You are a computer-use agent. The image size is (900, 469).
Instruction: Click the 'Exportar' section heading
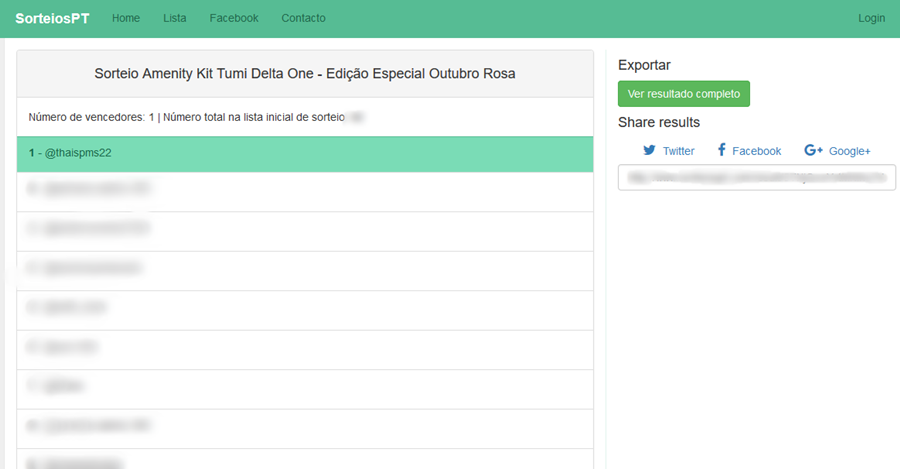(644, 65)
